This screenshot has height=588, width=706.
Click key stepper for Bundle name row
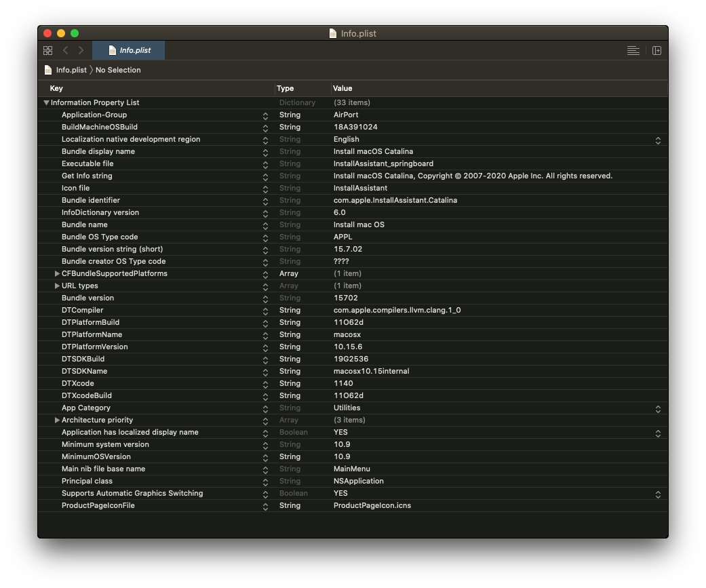[265, 226]
